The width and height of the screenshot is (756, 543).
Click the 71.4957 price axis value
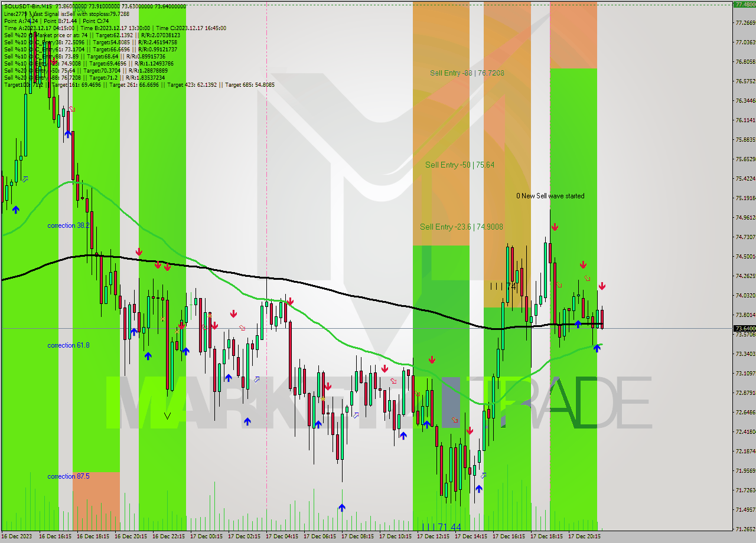(x=745, y=509)
